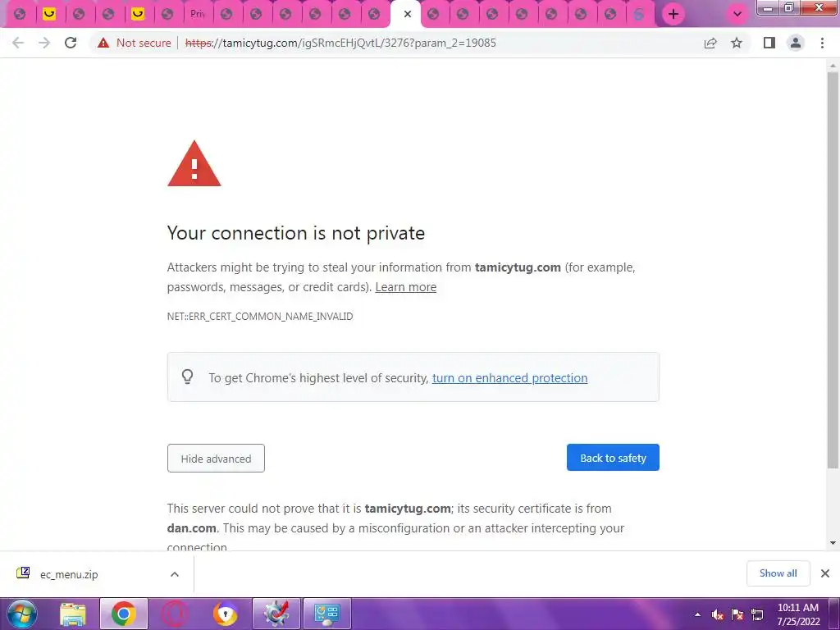Open the Action Center flag icon
The height and width of the screenshot is (630, 840).
tap(737, 614)
